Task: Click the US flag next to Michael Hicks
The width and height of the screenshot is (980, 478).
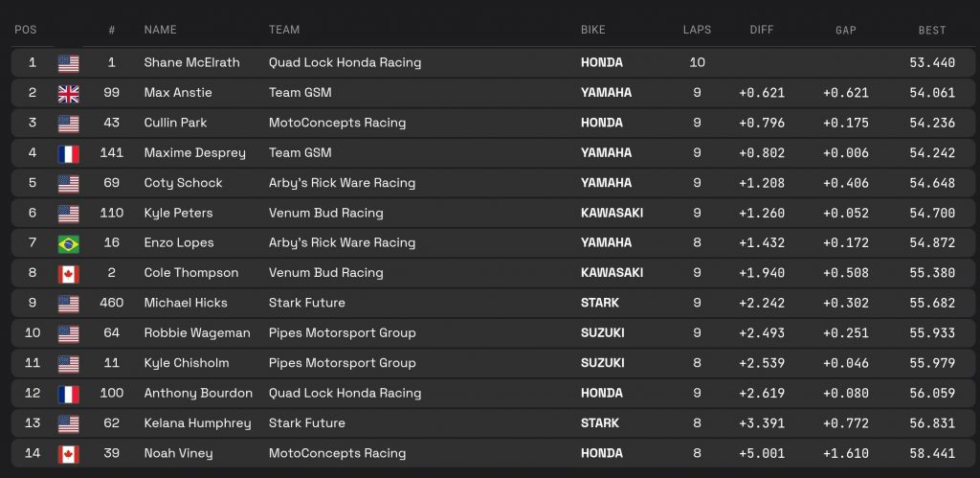Action: click(69, 304)
